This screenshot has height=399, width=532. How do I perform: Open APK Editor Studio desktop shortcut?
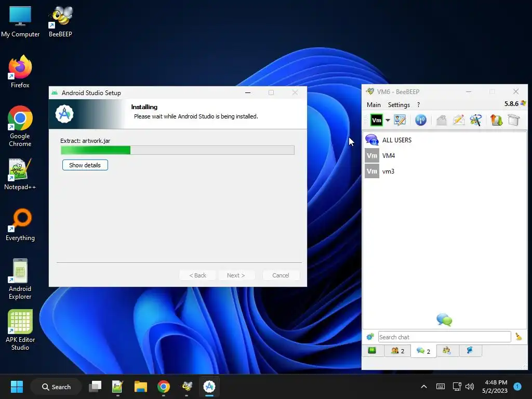click(20, 330)
